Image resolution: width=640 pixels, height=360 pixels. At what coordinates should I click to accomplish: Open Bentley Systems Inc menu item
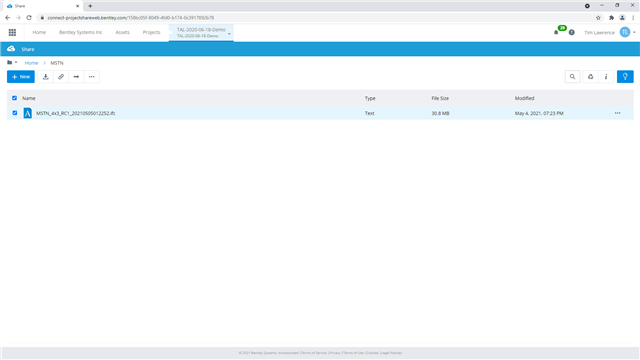tap(80, 32)
